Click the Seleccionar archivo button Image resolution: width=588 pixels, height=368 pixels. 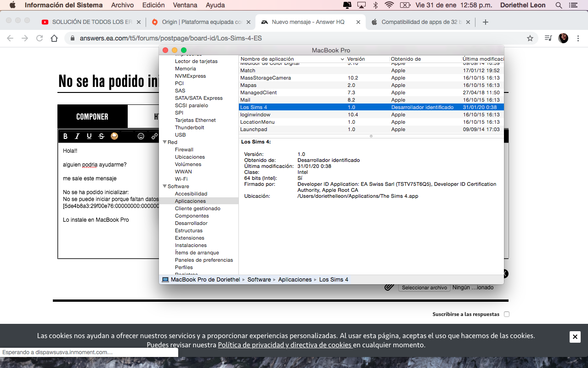424,287
